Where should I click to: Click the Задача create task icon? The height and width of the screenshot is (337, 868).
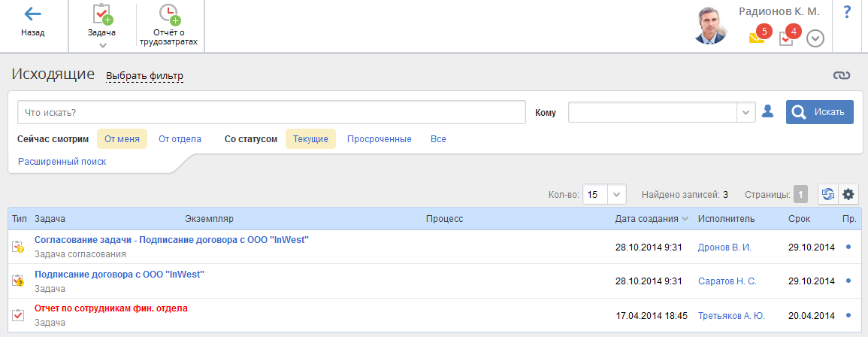(x=101, y=15)
